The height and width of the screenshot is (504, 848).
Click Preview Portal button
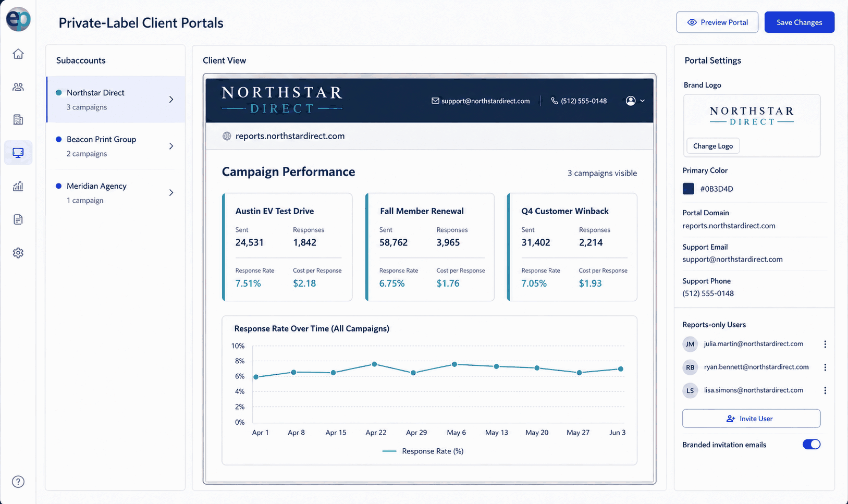pos(717,22)
